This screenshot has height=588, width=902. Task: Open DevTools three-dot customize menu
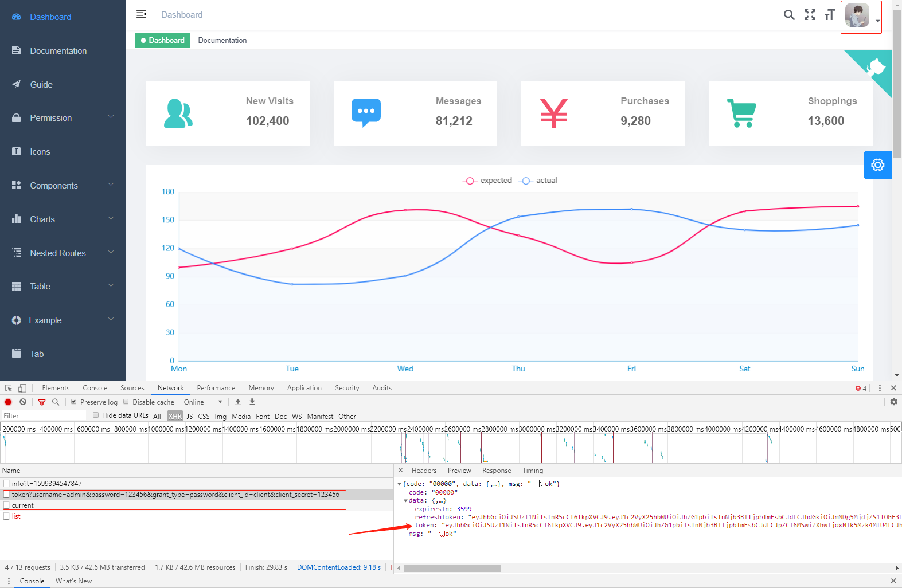(880, 388)
